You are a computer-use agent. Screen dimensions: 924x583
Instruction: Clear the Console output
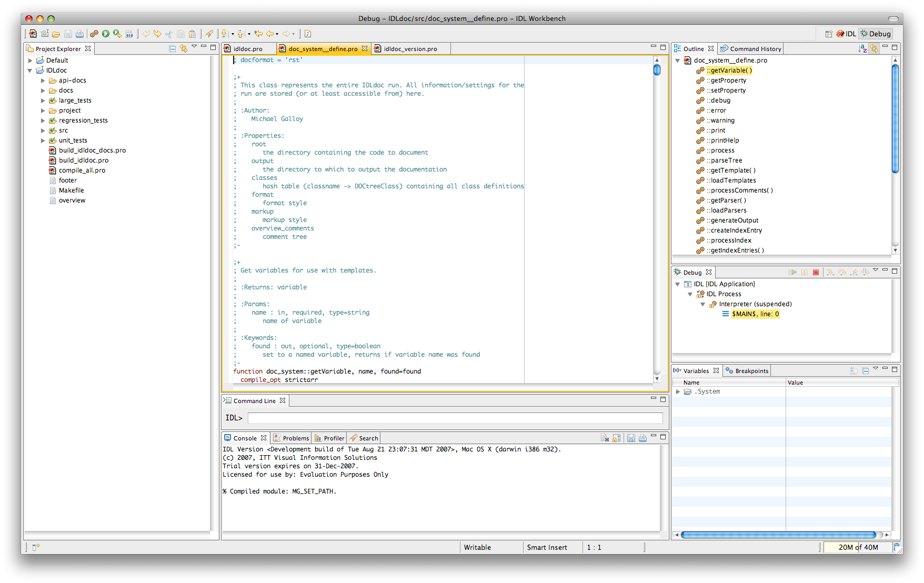(605, 437)
